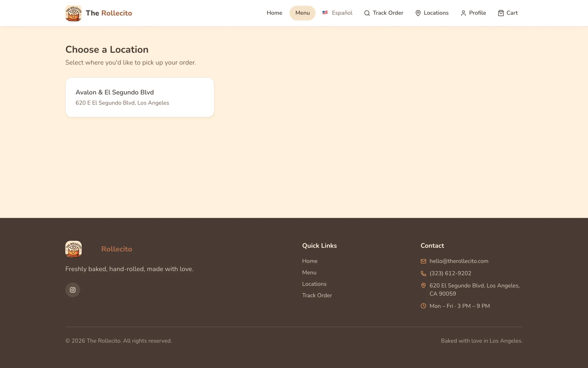Click the phone icon next to (323) 612-9202
The height and width of the screenshot is (368, 588).
click(x=423, y=274)
